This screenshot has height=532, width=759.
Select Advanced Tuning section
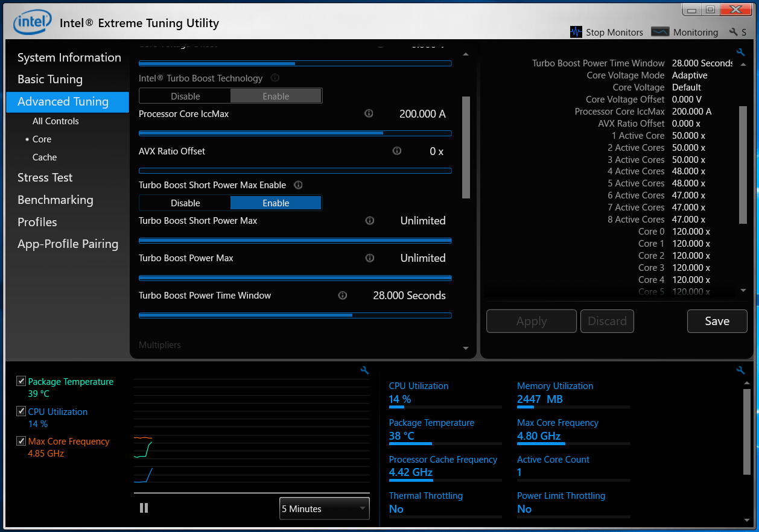pos(68,101)
